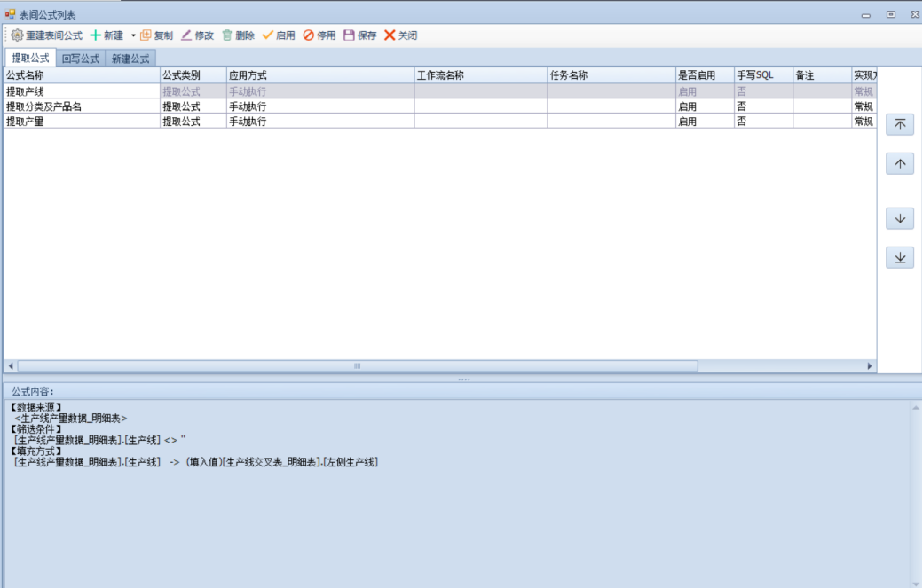Click the 重建表间公式 gear icon
This screenshot has width=923, height=588.
point(17,35)
